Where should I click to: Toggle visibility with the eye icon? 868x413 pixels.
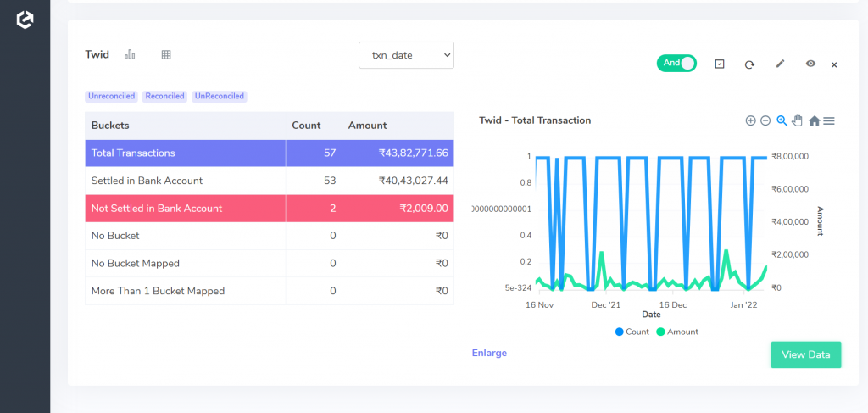click(810, 64)
